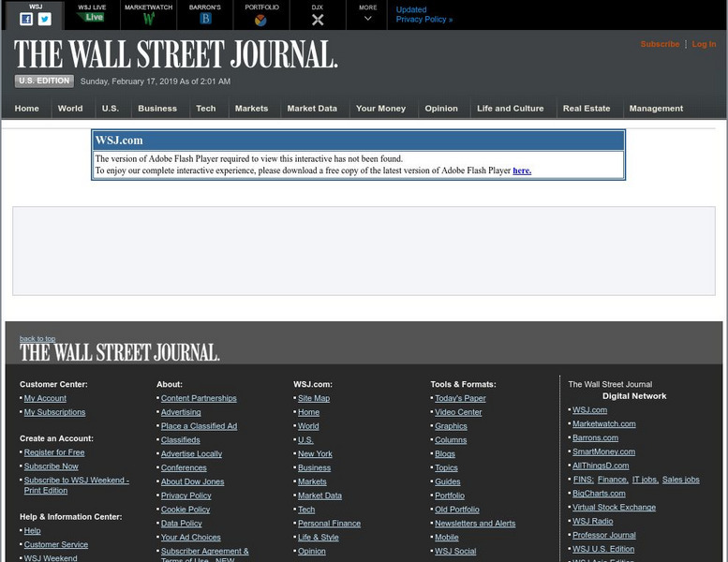This screenshot has height=562, width=728.
Task: Open WSJ Live green icon
Action: click(x=92, y=18)
